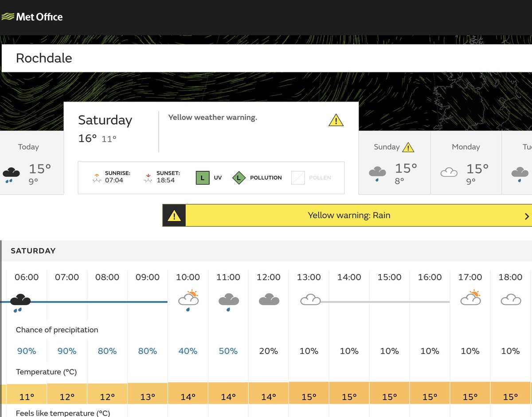The height and width of the screenshot is (417, 532).
Task: Select the Today forecast tab
Action: point(32,163)
